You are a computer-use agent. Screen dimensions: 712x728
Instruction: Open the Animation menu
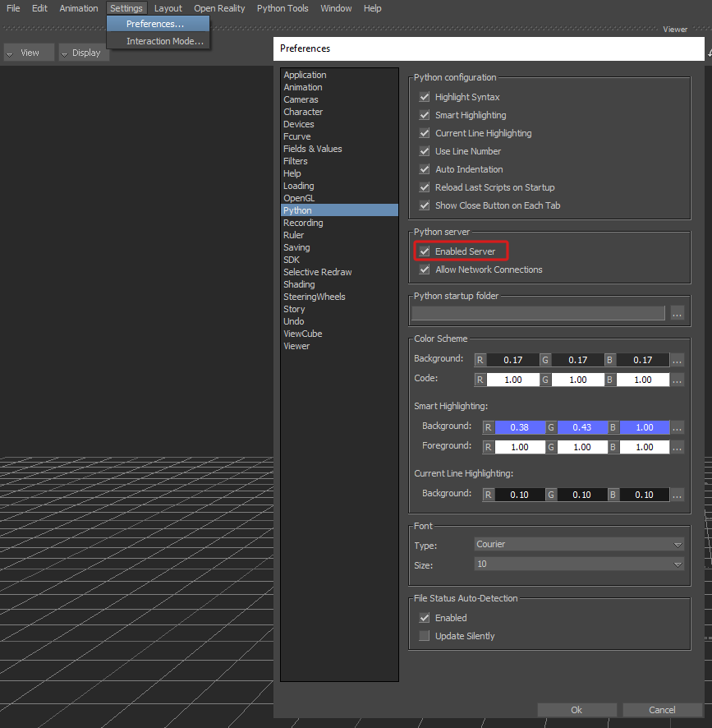(79, 8)
